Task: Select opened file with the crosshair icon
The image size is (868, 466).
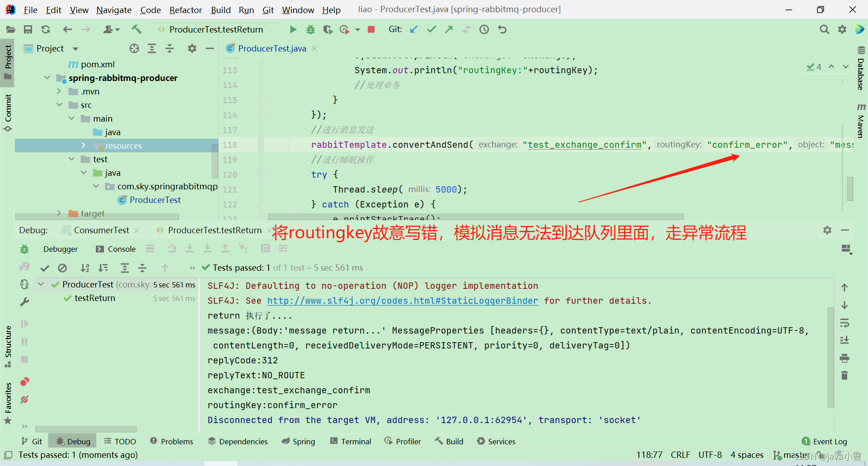Action: (x=134, y=48)
